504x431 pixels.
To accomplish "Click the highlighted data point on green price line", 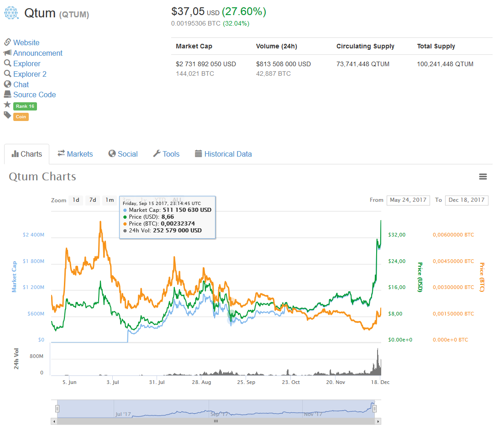I will (231, 314).
